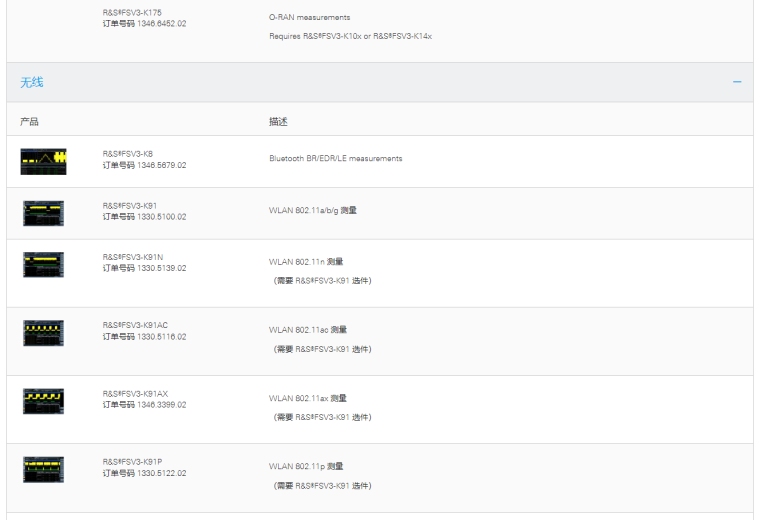Click the R&S FSV3-K91 product name
The image size is (760, 520).
point(130,205)
